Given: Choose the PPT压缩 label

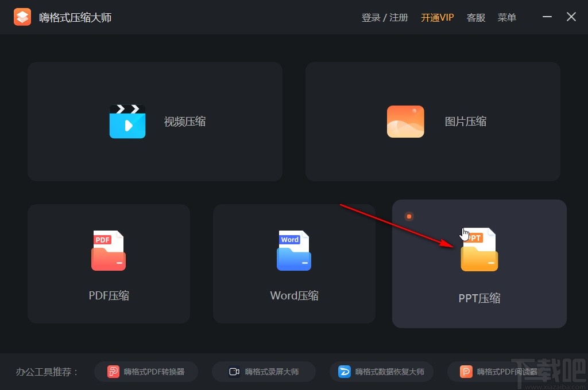Looking at the screenshot, I should tap(479, 298).
